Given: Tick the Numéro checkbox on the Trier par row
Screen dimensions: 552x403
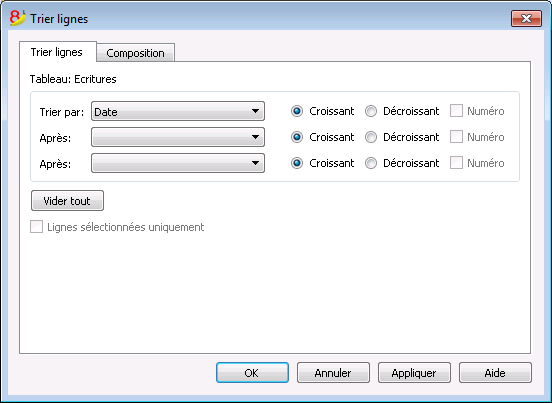Looking at the screenshot, I should (x=456, y=111).
